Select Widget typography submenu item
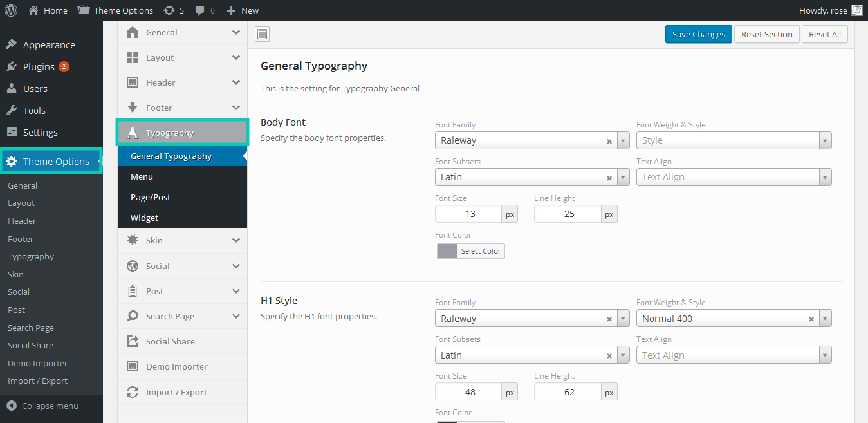 tap(182, 218)
